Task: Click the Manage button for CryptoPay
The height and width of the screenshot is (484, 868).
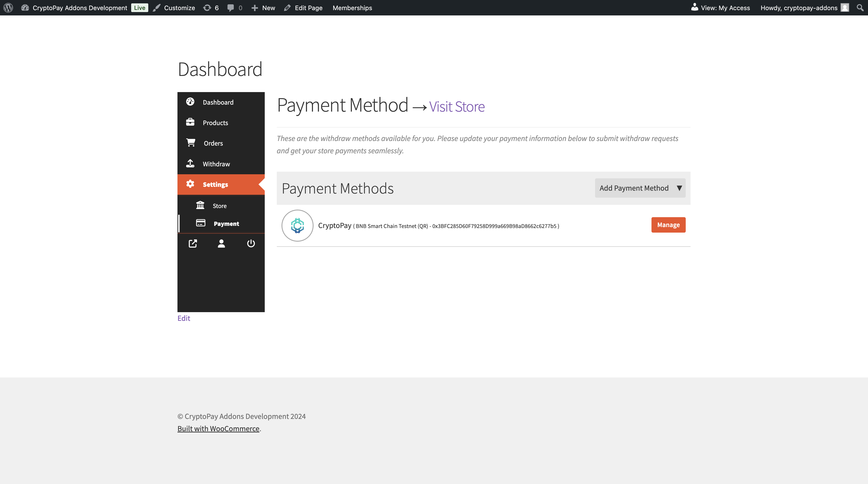Action: point(668,225)
